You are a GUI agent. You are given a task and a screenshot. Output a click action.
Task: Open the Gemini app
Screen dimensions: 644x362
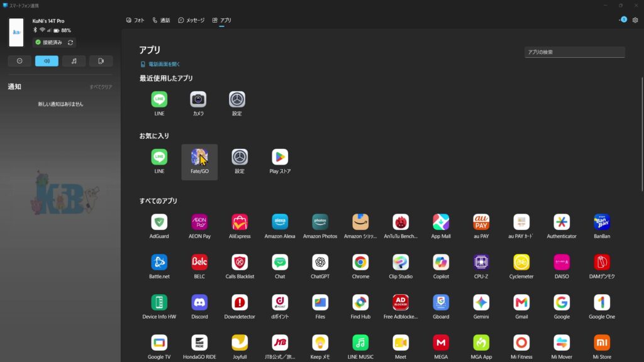click(x=481, y=302)
